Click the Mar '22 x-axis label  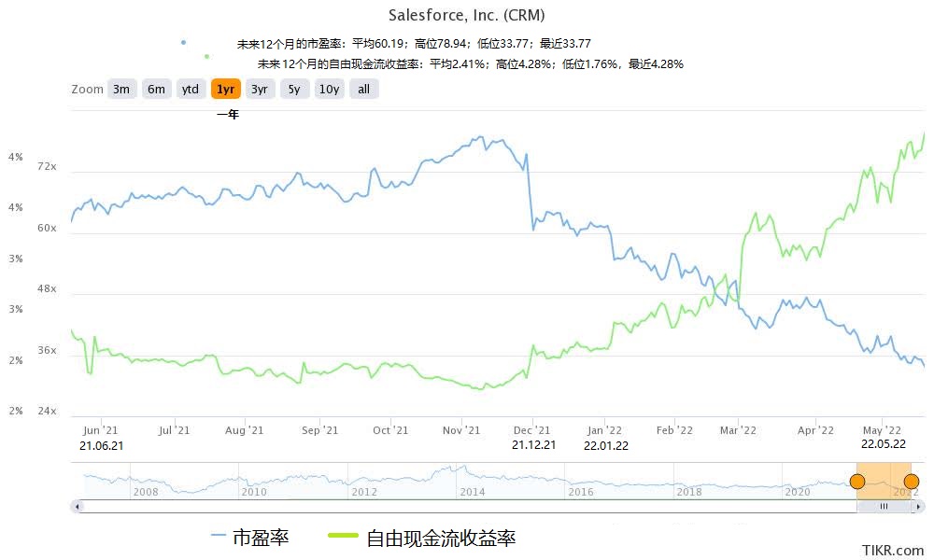(738, 430)
